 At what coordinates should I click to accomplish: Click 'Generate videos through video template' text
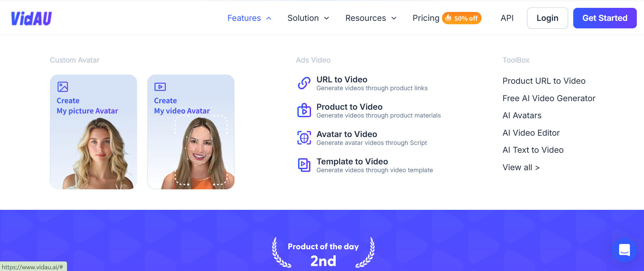tap(375, 170)
